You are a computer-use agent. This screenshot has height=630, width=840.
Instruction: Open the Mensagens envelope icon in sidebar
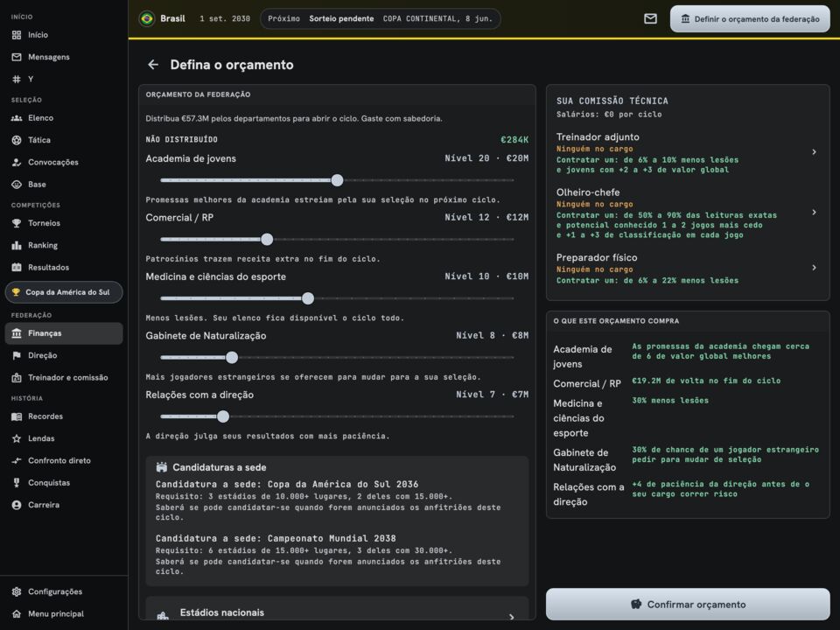coord(17,57)
